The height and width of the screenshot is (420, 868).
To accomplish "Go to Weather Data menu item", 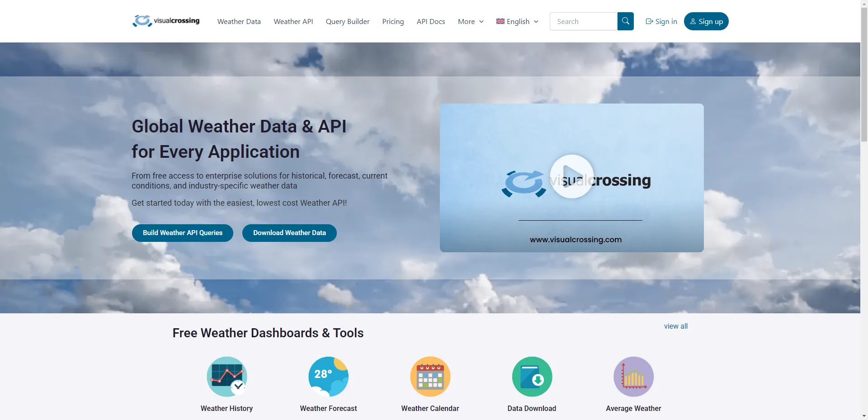I will coord(239,21).
